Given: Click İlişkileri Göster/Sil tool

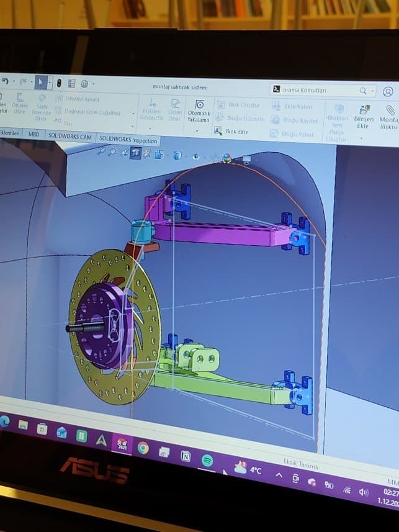Looking at the screenshot, I should point(152,108).
